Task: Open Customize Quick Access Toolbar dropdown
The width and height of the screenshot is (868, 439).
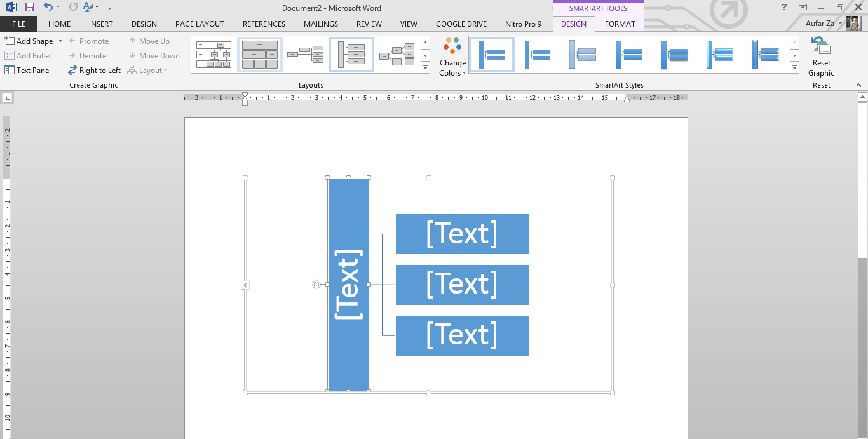Action: [109, 8]
